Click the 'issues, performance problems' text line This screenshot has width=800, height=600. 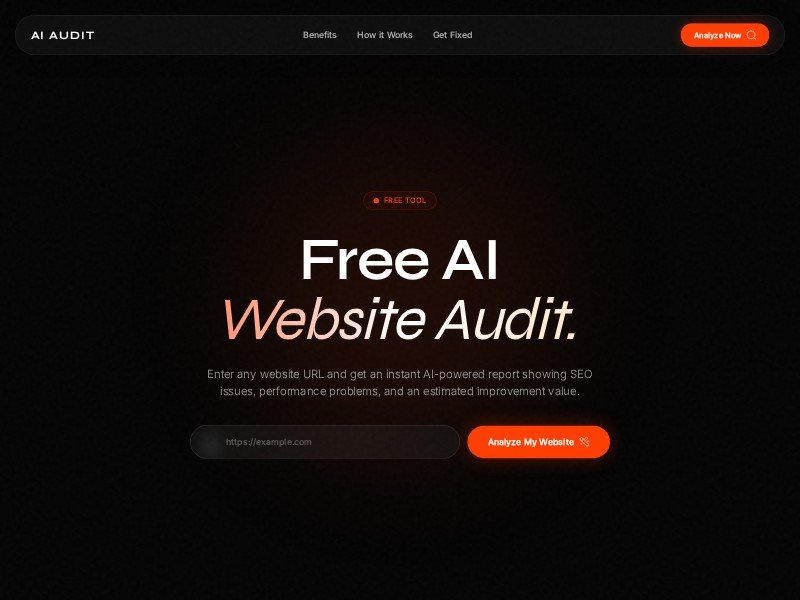(399, 391)
